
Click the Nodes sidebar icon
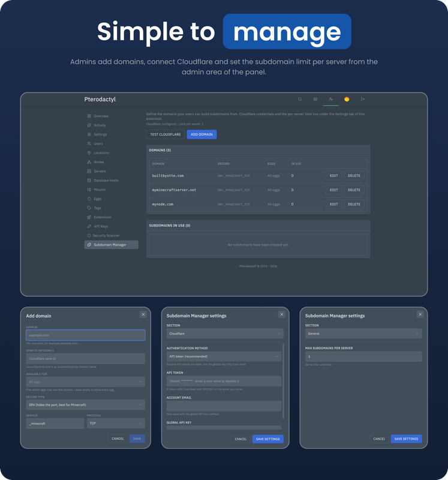[89, 162]
